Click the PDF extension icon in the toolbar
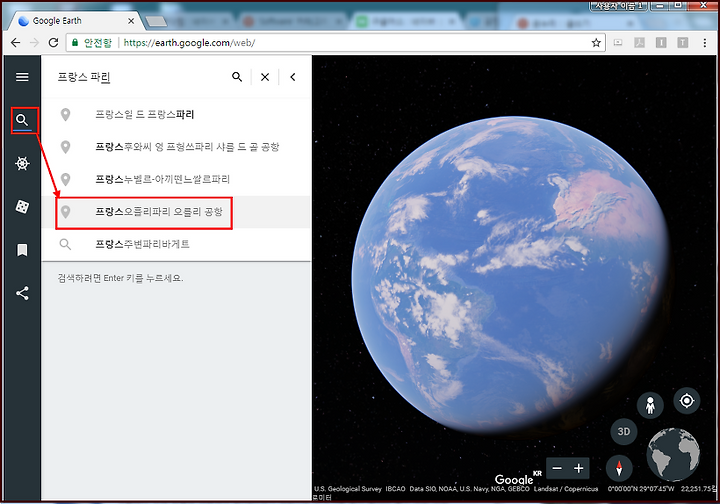Viewport: 720px width, 504px height. click(x=640, y=43)
